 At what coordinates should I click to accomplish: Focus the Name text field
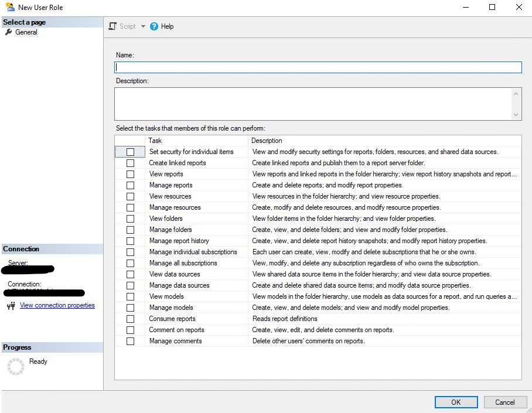pyautogui.click(x=318, y=67)
